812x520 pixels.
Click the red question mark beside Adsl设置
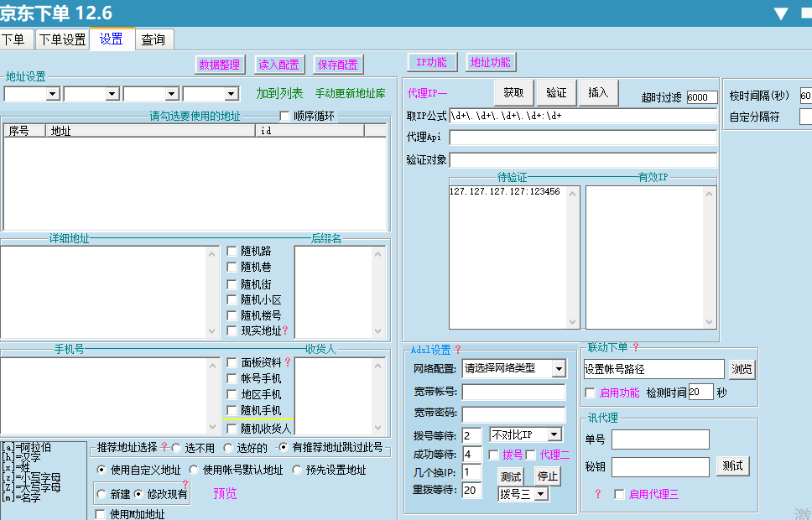pos(458,349)
